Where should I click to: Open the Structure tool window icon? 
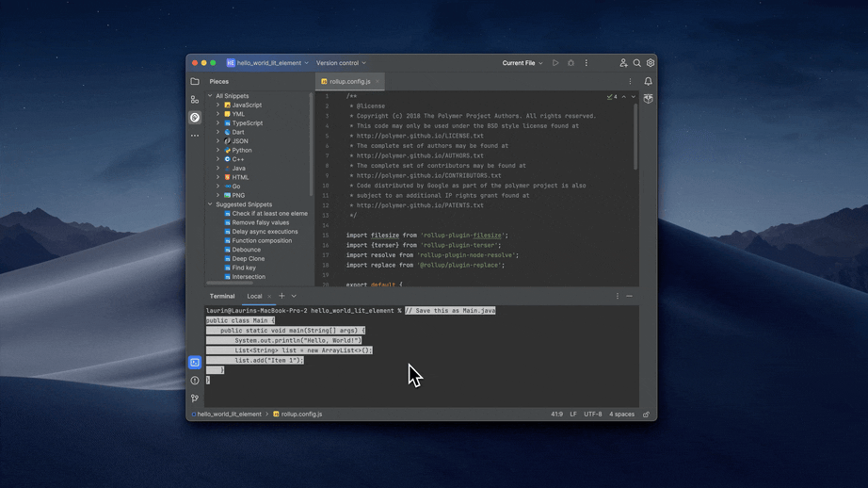tap(195, 100)
